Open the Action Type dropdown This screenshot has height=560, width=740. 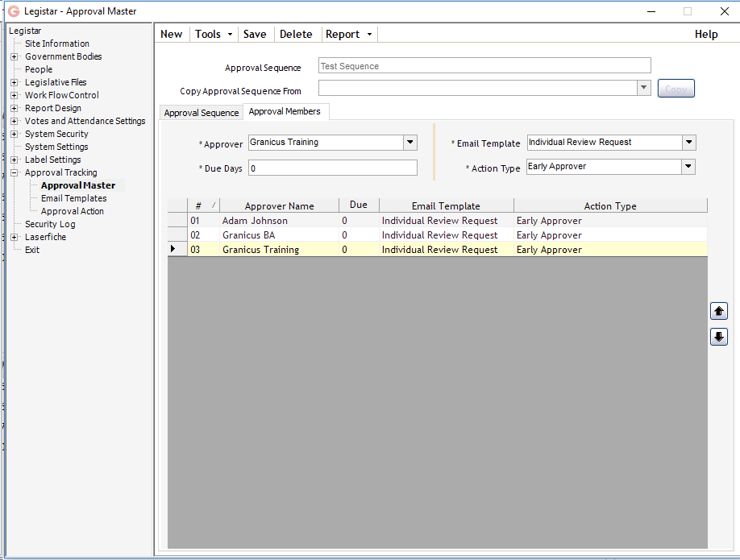(689, 168)
